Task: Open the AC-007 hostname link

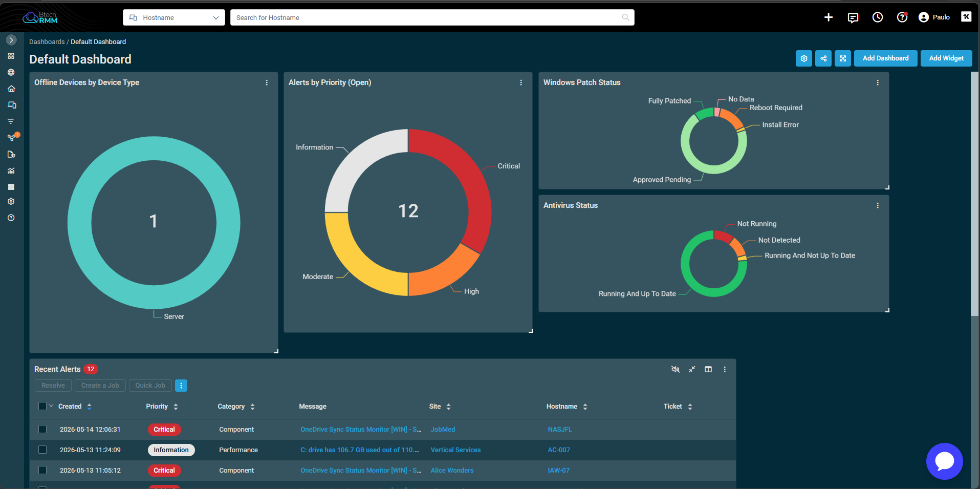Action: pos(559,450)
